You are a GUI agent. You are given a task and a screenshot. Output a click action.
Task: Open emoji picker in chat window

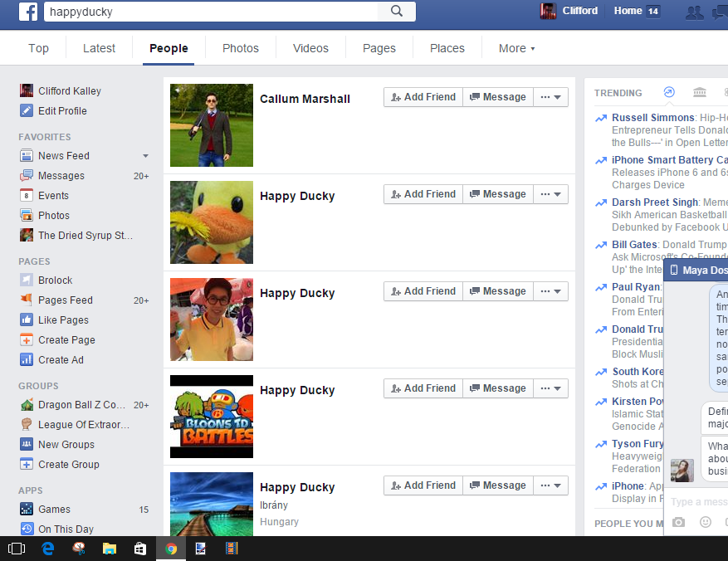click(706, 522)
